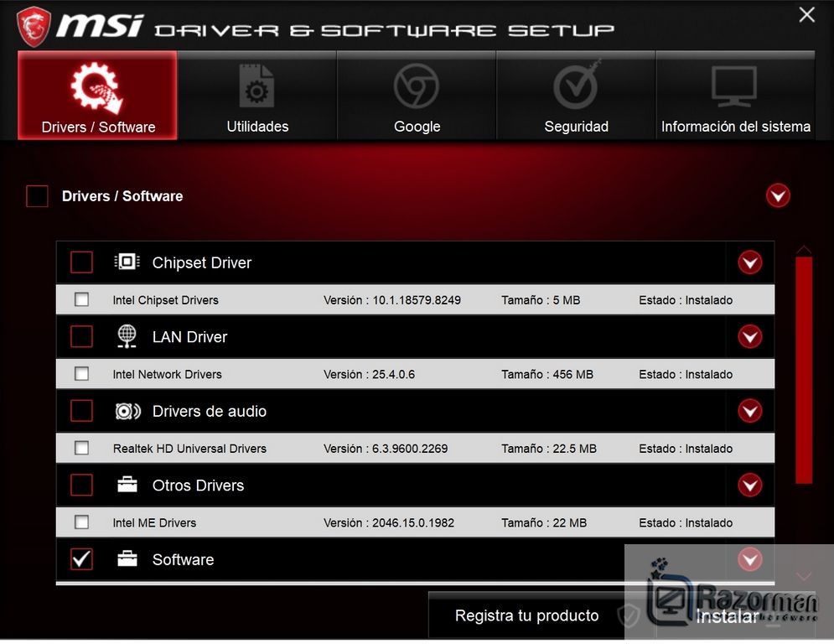Click the version 10.1.18579.8249 text
The width and height of the screenshot is (834, 644).
pyautogui.click(x=417, y=300)
